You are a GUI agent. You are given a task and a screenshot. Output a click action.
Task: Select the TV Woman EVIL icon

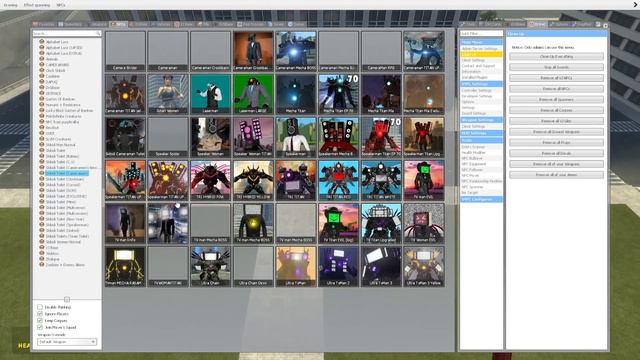(x=424, y=223)
